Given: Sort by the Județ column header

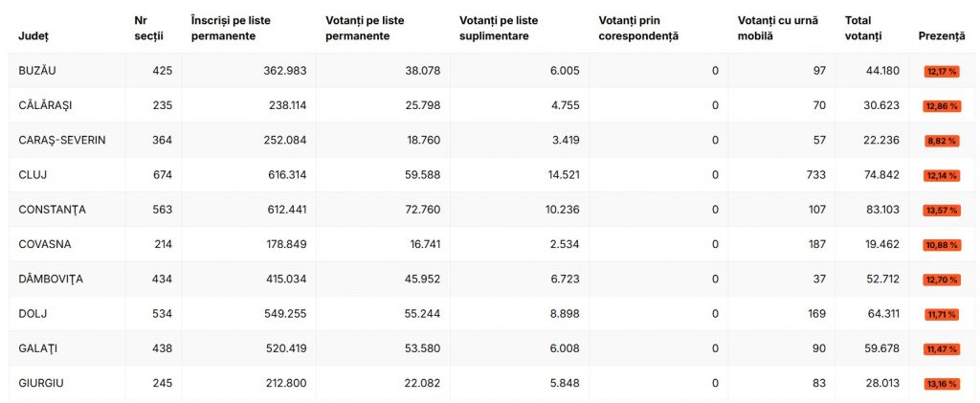Looking at the screenshot, I should pyautogui.click(x=33, y=36).
